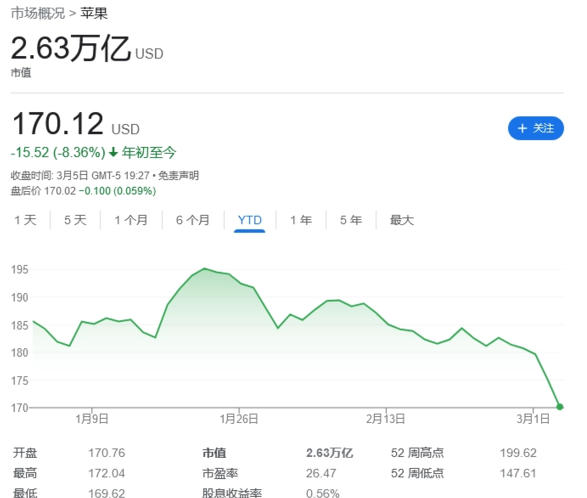Click the 市值 row value in table

pos(329,453)
